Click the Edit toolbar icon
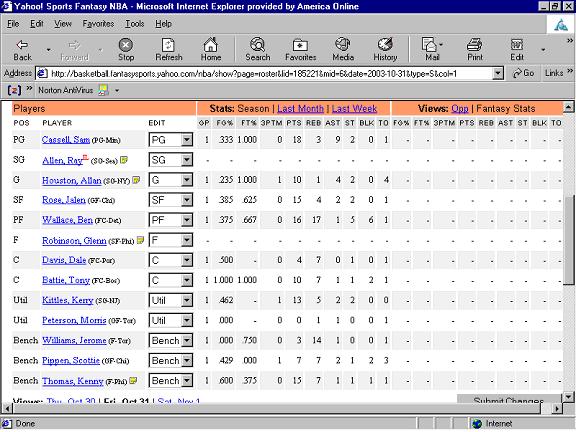The height and width of the screenshot is (432, 576). (517, 45)
